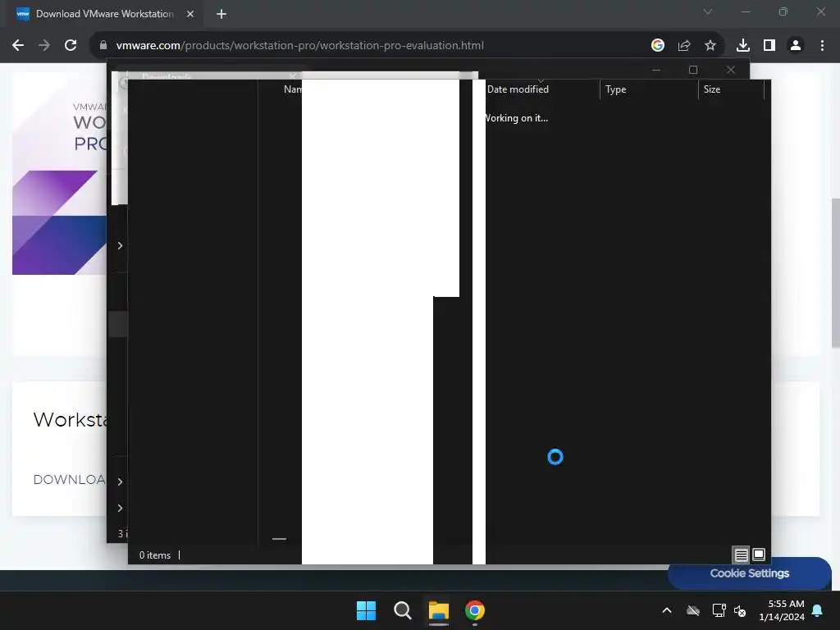Open the clock showing 5:55 AM
This screenshot has width=840, height=630.
click(x=782, y=610)
